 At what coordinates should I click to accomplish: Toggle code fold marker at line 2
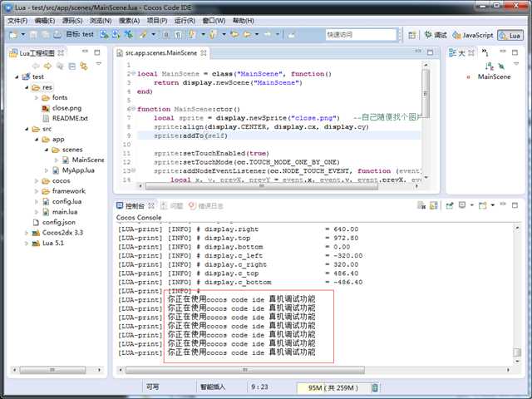133,73
